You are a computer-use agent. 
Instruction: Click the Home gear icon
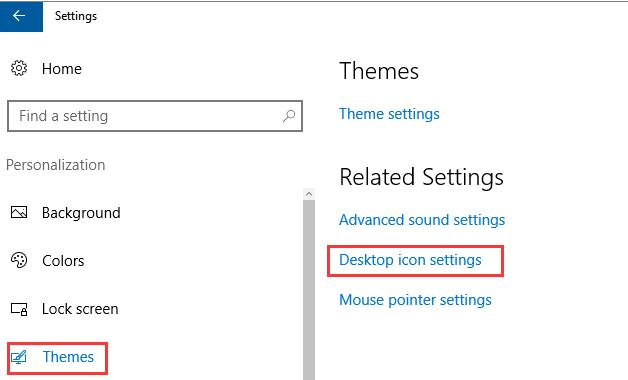tap(19, 68)
